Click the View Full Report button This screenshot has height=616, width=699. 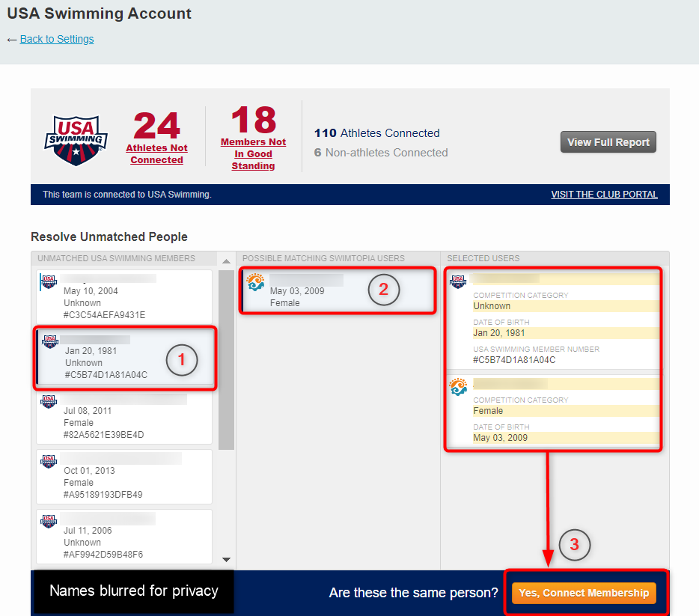click(x=608, y=142)
